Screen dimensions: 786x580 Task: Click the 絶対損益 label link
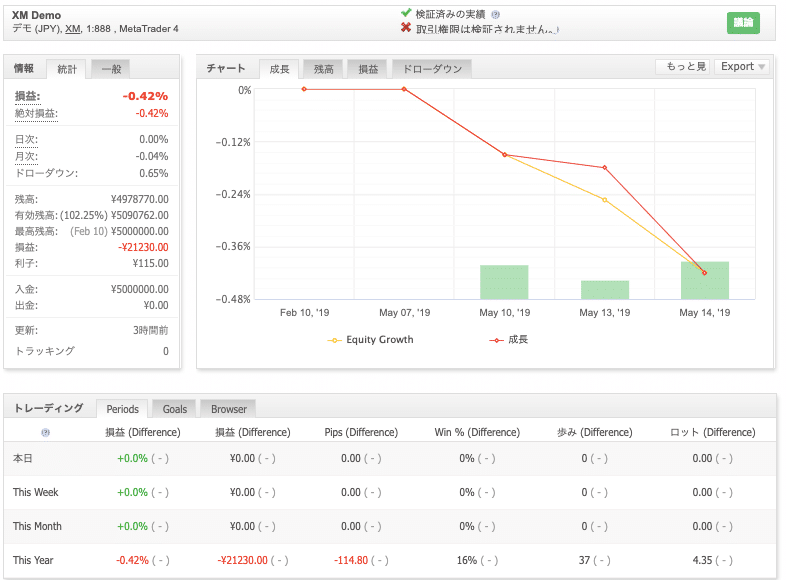point(36,114)
